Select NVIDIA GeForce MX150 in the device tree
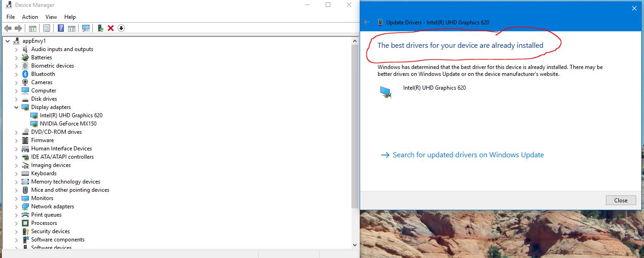This screenshot has height=258, width=644. tap(68, 124)
